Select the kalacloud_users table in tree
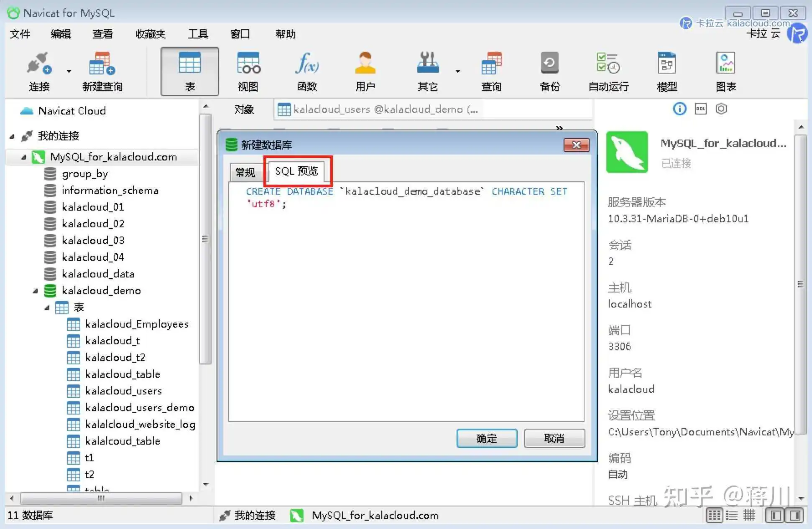 coord(123,391)
